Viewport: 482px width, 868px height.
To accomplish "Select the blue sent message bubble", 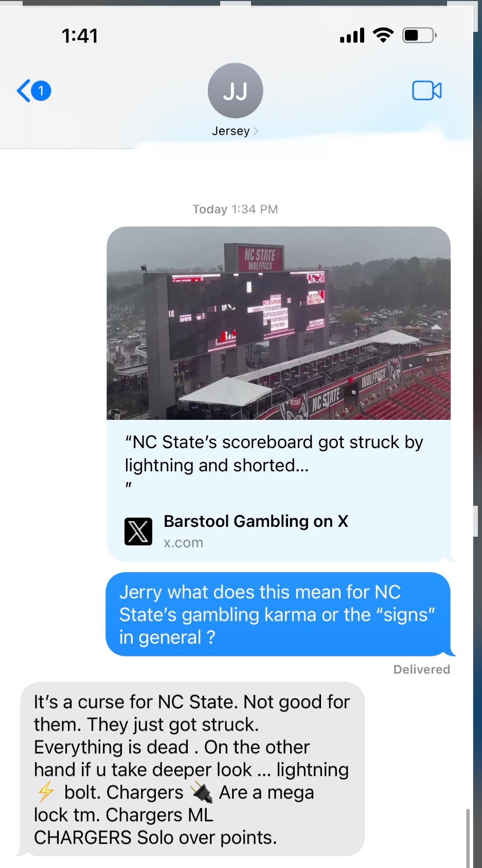I will tap(278, 614).
